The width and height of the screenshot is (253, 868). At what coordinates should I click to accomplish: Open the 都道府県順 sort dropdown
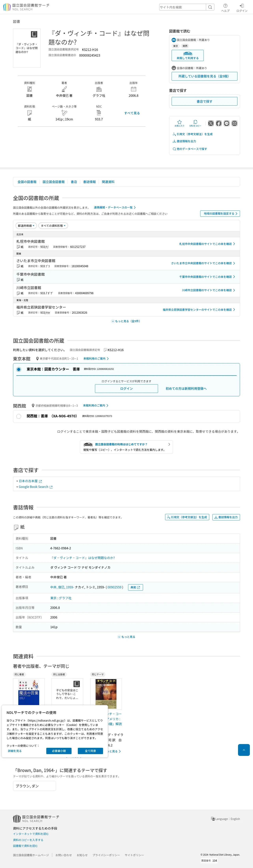(x=26, y=226)
